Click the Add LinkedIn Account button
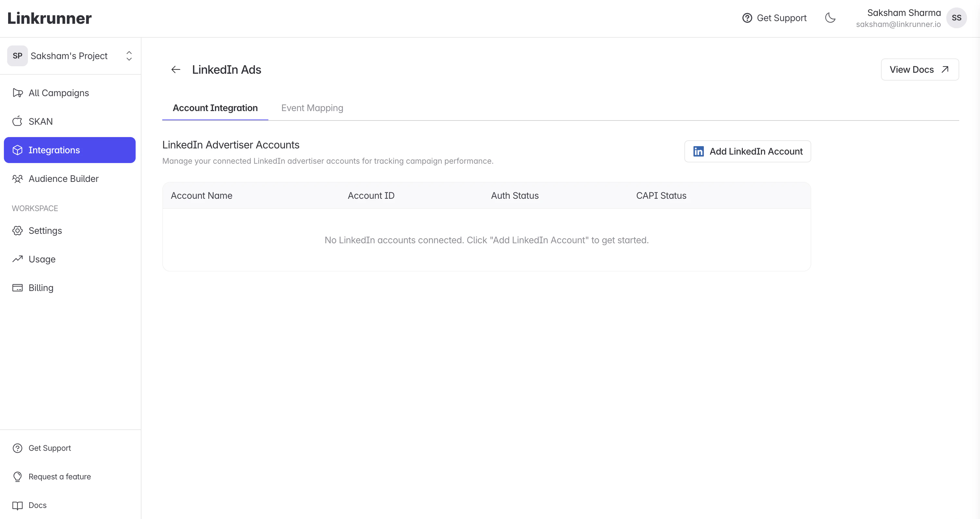Viewport: 980px width, 519px height. pos(747,151)
